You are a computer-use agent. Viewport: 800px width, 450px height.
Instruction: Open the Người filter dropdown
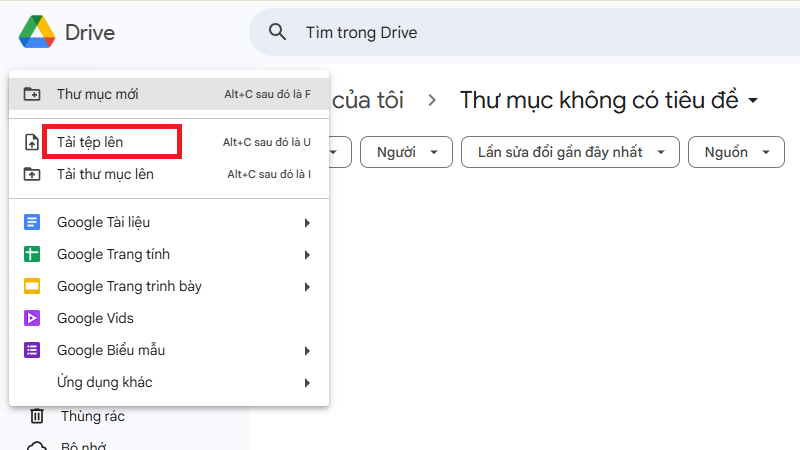[x=406, y=152]
